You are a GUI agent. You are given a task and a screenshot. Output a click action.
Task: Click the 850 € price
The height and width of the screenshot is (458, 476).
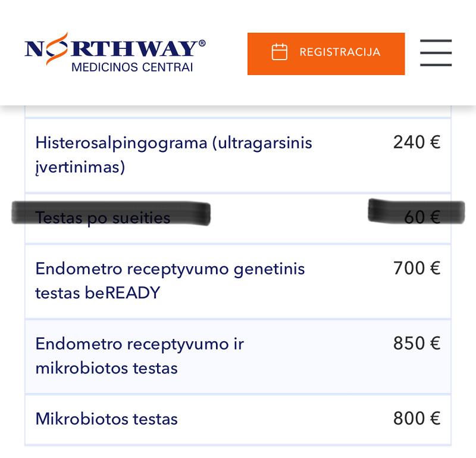coord(416,344)
